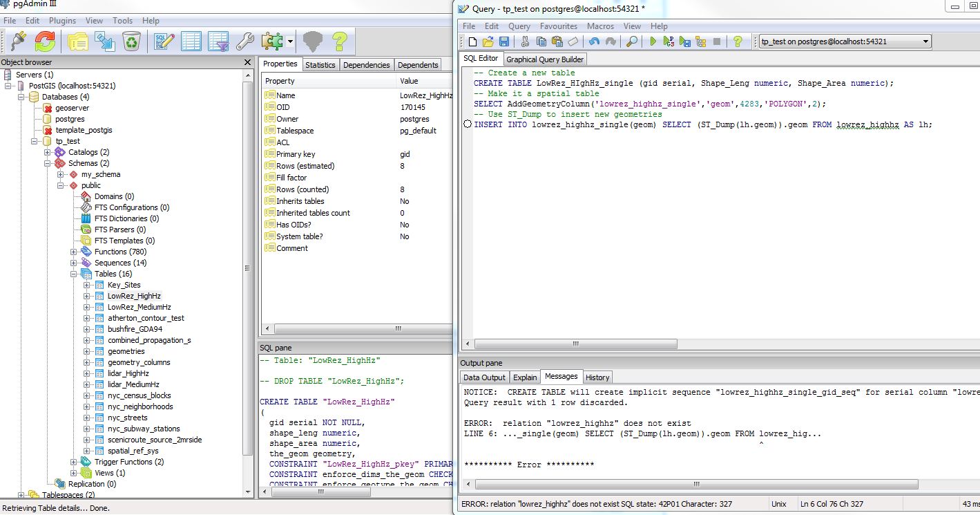Cancel the running query with stop icon
Image resolution: width=980 pixels, height=515 pixels.
[x=717, y=41]
